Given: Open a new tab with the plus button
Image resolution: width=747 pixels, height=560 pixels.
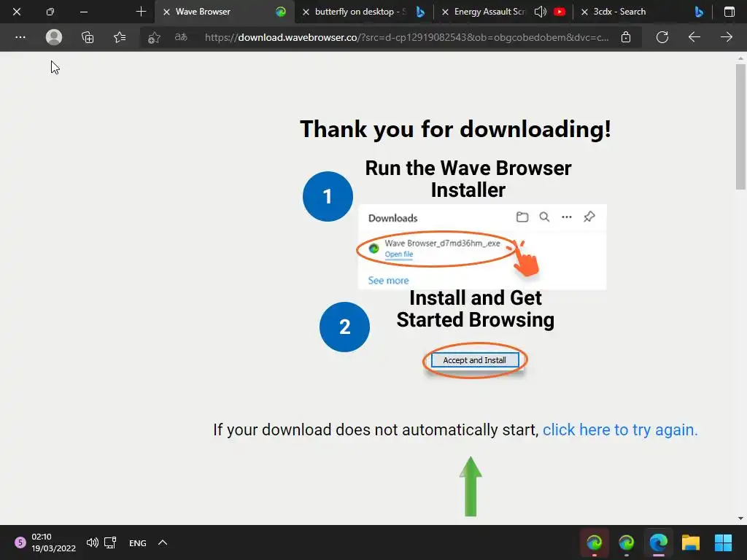Looking at the screenshot, I should (141, 12).
